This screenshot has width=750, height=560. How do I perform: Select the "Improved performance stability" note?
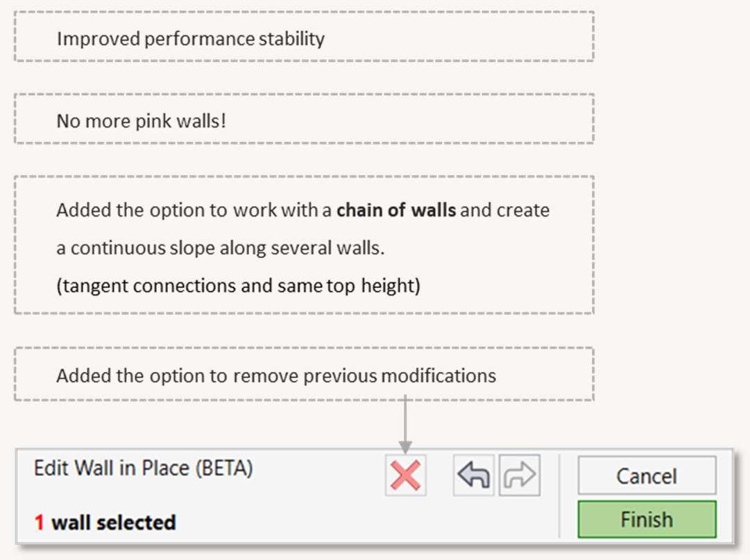coord(190,38)
